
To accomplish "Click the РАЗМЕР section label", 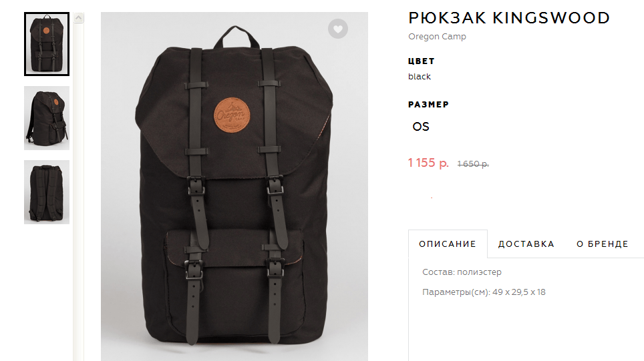I will 428,105.
